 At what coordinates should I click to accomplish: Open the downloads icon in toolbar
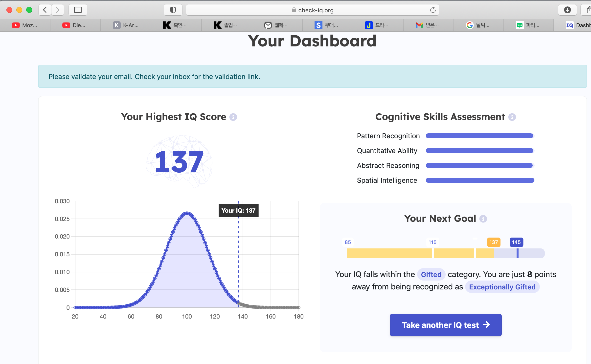click(568, 10)
